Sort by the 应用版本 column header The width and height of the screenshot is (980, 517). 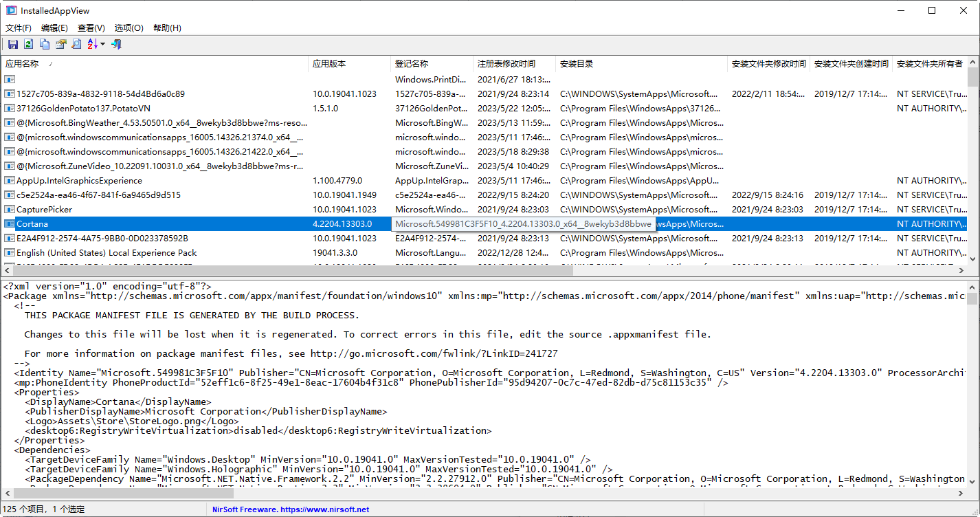[350, 64]
